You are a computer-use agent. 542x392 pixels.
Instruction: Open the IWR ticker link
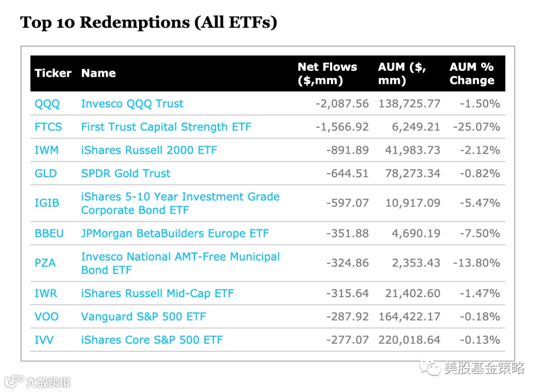46,293
